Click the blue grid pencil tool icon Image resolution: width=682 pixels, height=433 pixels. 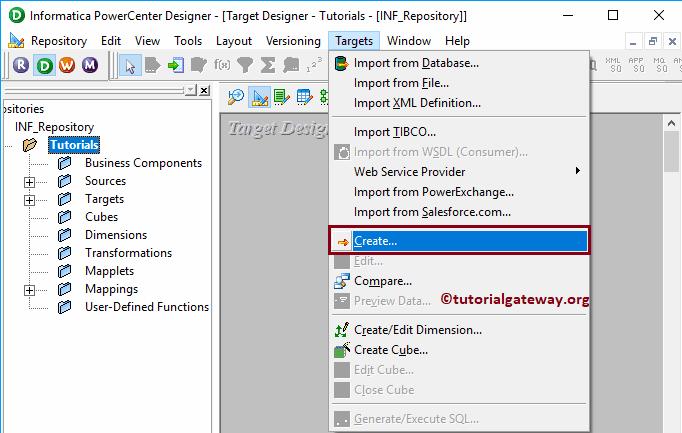point(304,97)
